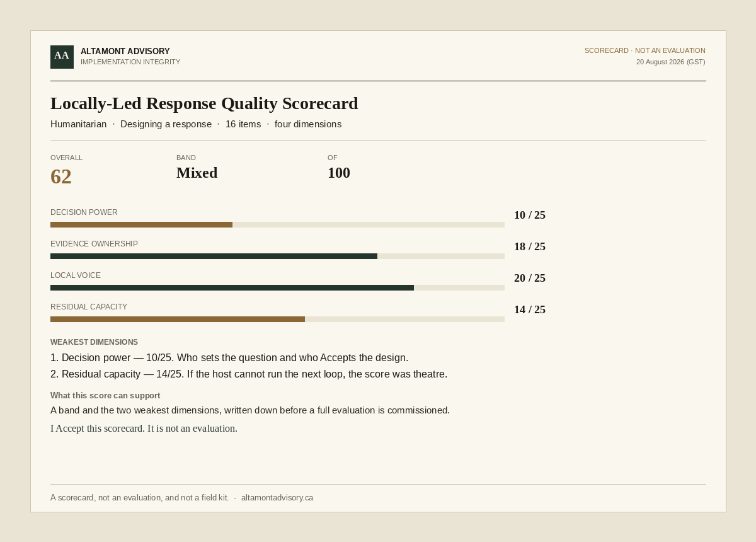Click the 20 / 25 score

tap(530, 278)
